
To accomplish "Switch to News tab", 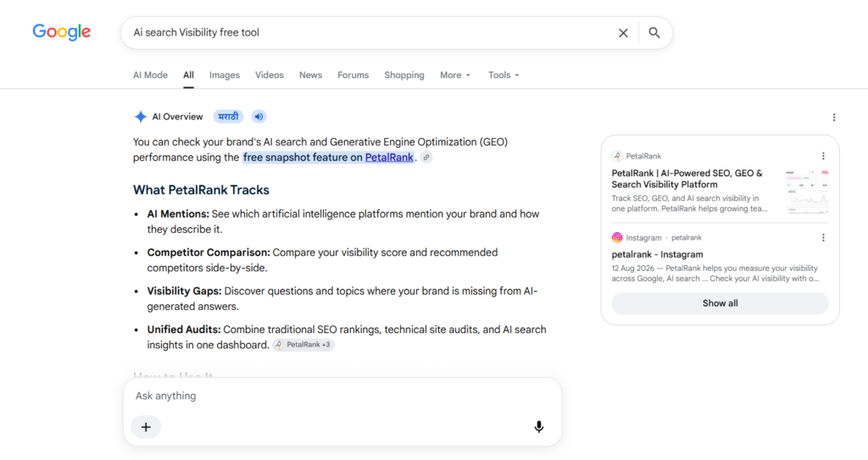I will pos(310,75).
